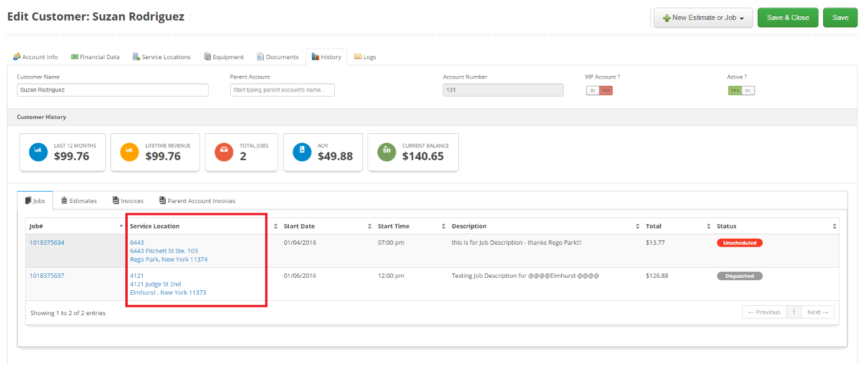Click the Account Number field

coord(503,90)
